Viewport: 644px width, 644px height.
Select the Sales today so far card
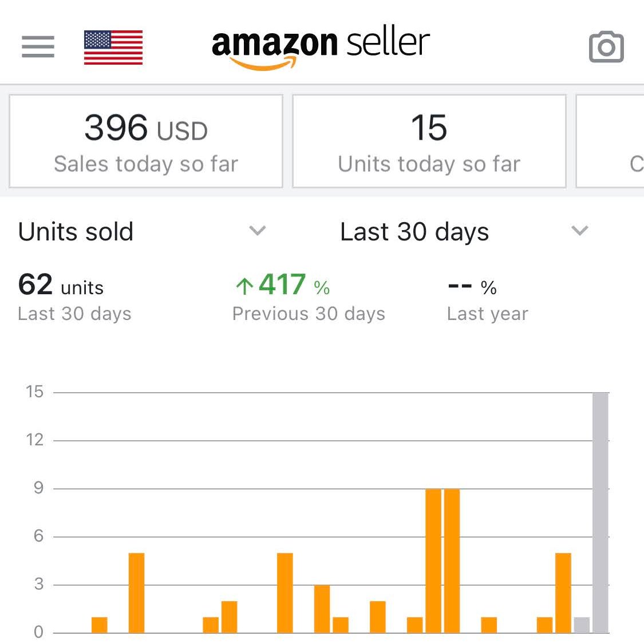[x=146, y=141]
